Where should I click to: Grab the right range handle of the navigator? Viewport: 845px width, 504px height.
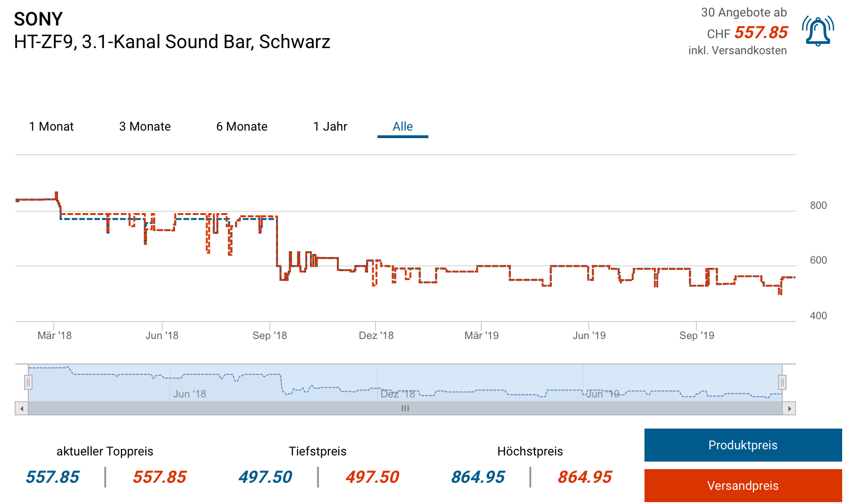(x=782, y=382)
